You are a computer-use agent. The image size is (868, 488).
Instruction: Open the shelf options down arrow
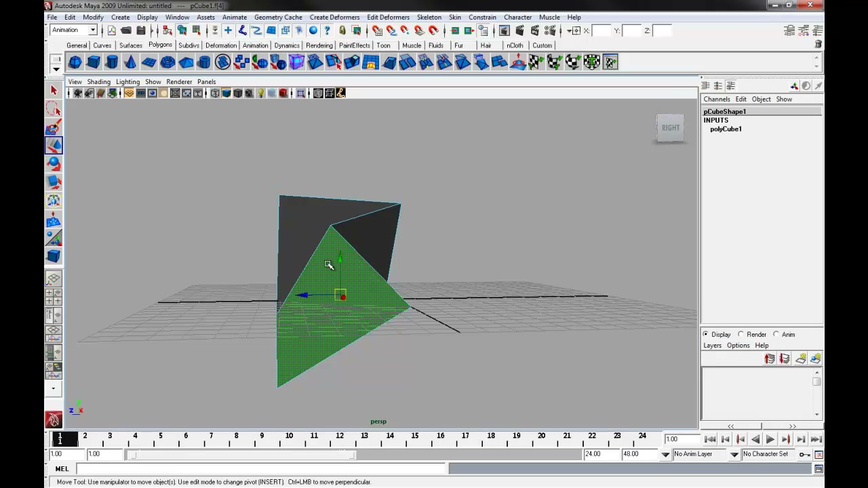click(56, 68)
